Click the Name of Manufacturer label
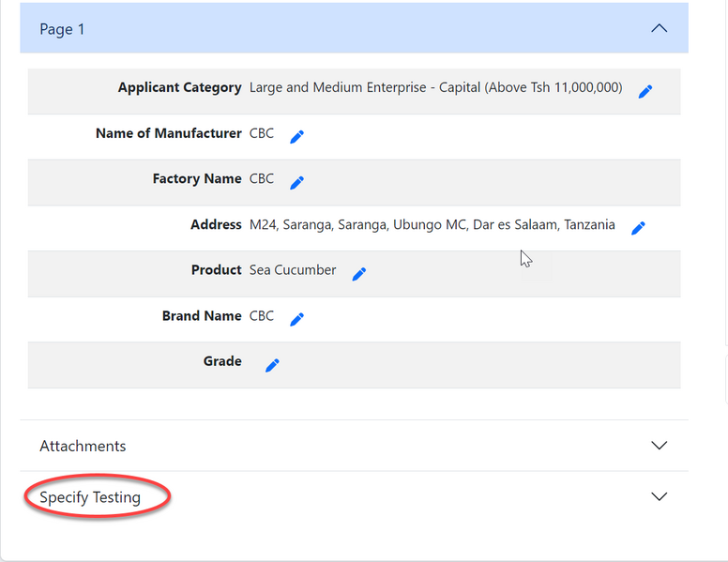 [169, 133]
